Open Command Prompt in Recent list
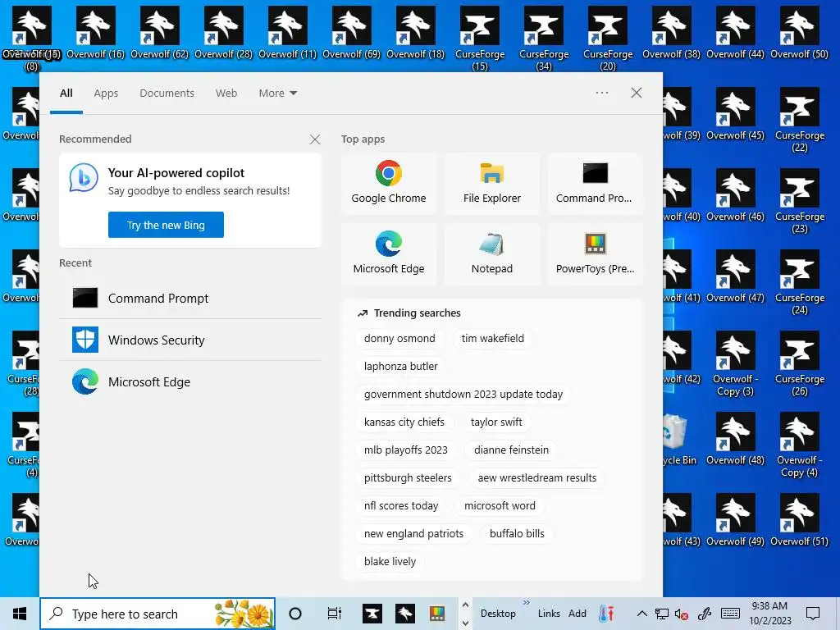 pyautogui.click(x=190, y=298)
